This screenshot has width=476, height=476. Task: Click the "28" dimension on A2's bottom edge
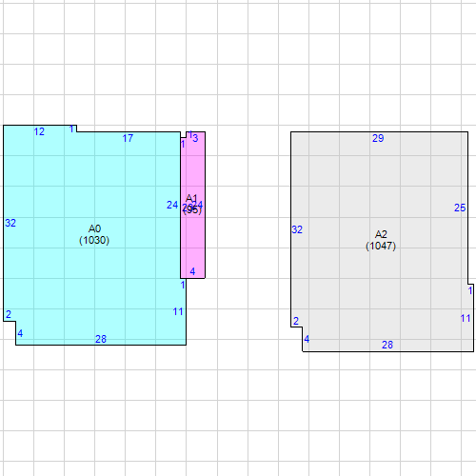[387, 345]
